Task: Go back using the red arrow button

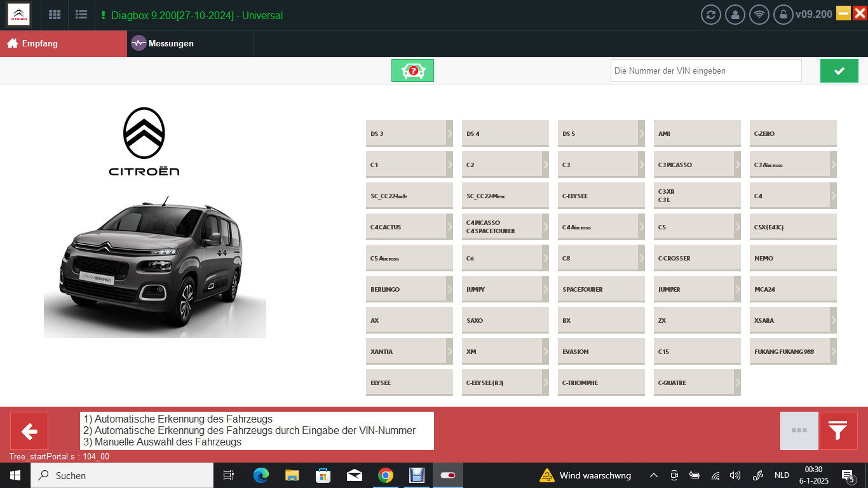Action: point(29,431)
